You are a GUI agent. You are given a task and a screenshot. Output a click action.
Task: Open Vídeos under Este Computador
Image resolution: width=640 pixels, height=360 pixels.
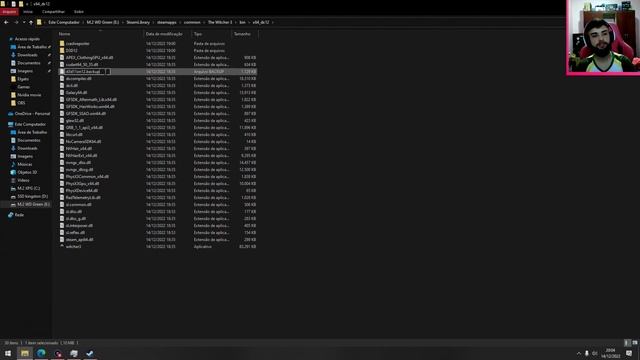tap(23, 180)
